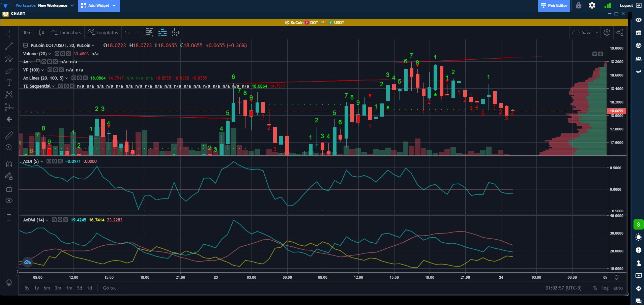
Task: Select the text annotation tool
Action: click(9, 83)
